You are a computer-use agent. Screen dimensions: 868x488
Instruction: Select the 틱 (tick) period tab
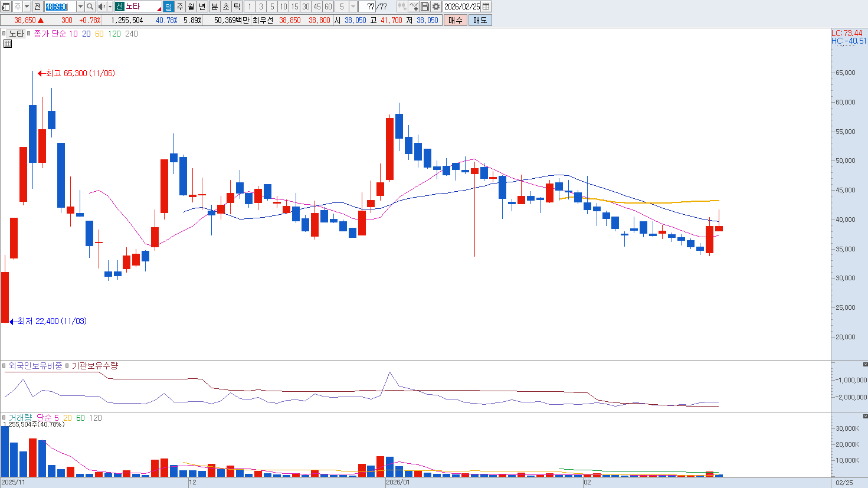pyautogui.click(x=237, y=6)
